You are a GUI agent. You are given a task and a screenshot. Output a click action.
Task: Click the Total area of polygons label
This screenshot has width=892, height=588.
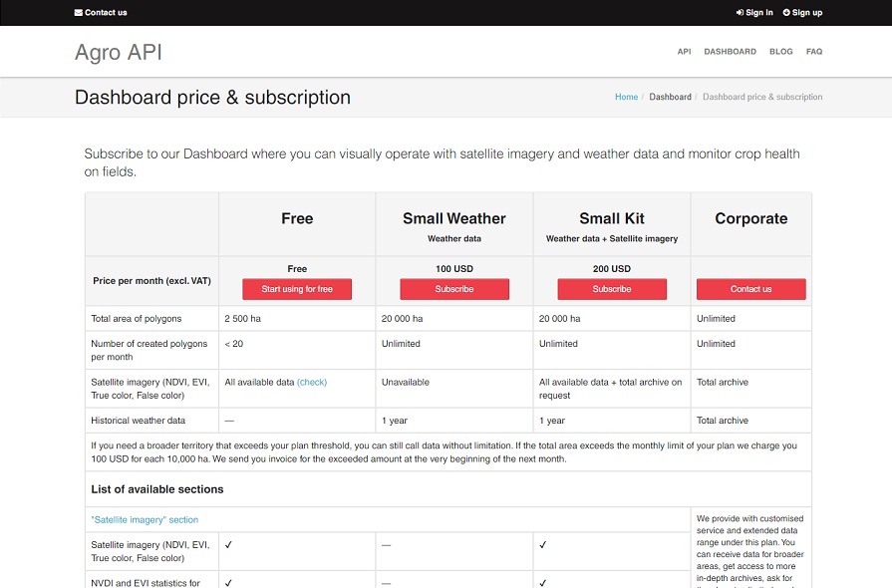(x=136, y=319)
